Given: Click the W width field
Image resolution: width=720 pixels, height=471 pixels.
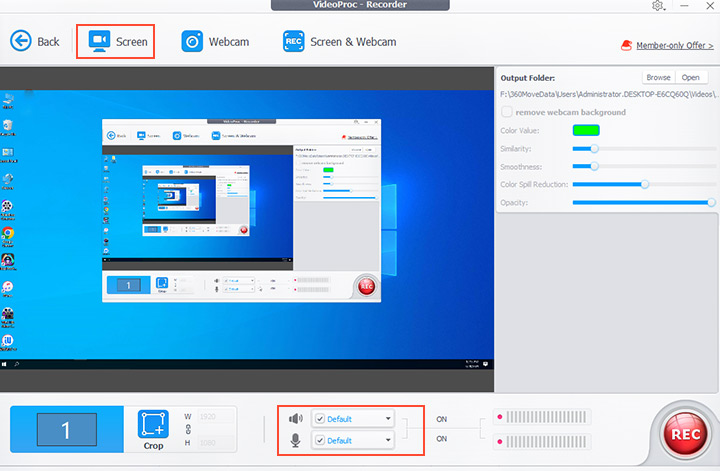Looking at the screenshot, I should pyautogui.click(x=216, y=416).
